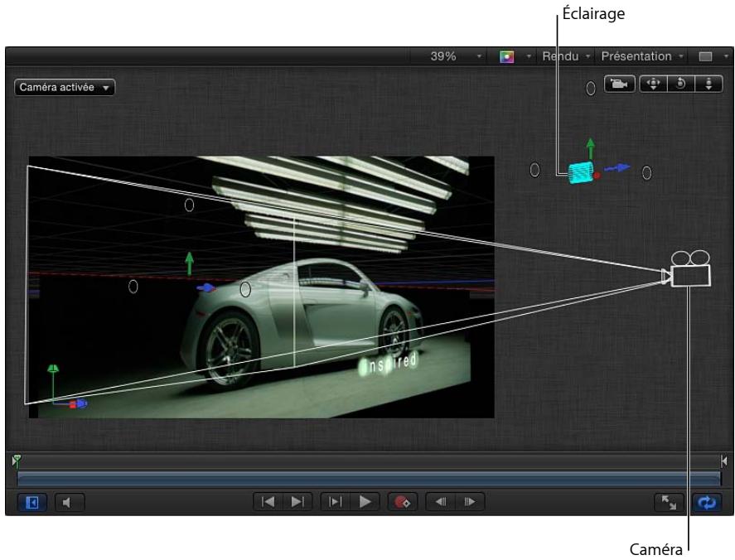Open the Rendu menu
The image size is (735, 560).
click(x=566, y=56)
